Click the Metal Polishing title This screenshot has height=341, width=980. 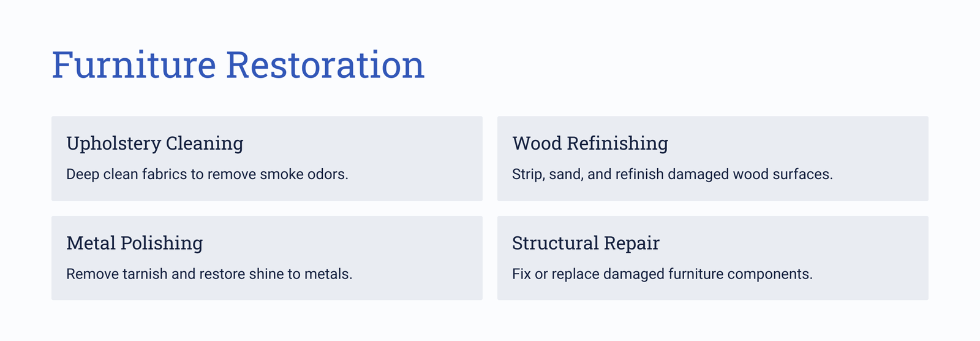[x=134, y=243]
